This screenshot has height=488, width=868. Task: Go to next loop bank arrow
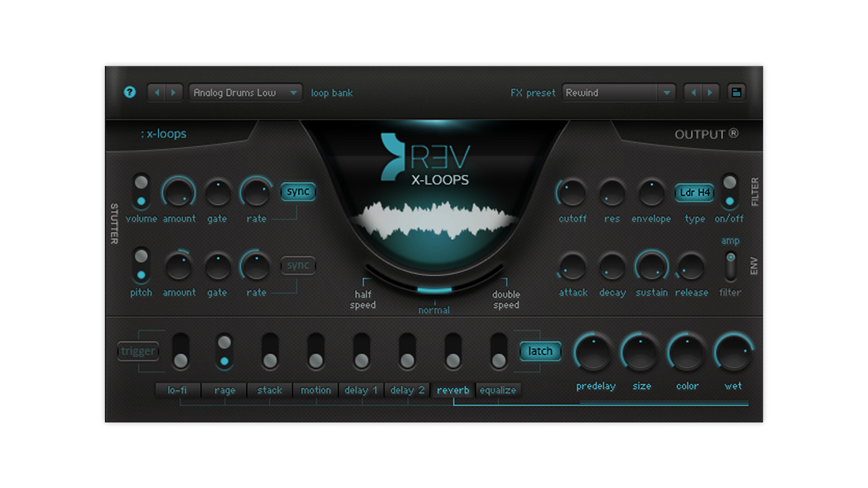coord(174,93)
